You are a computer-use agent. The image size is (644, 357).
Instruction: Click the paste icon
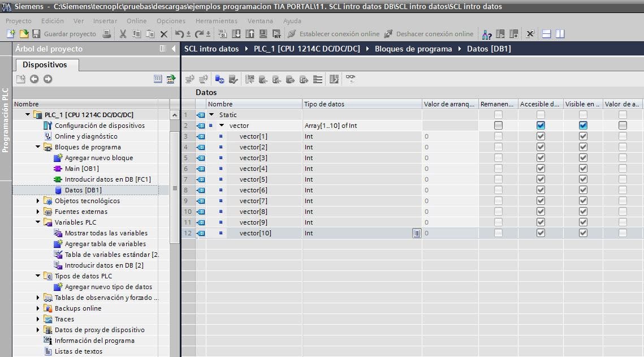click(150, 34)
